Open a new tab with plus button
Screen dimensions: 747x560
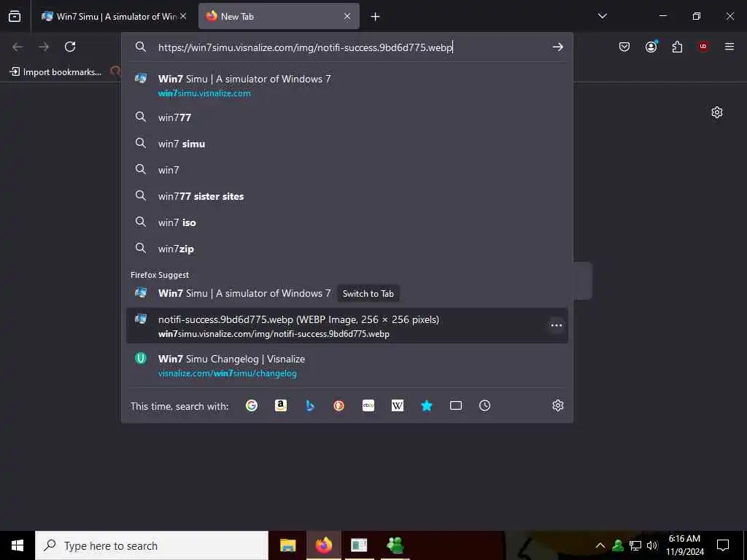[376, 17]
